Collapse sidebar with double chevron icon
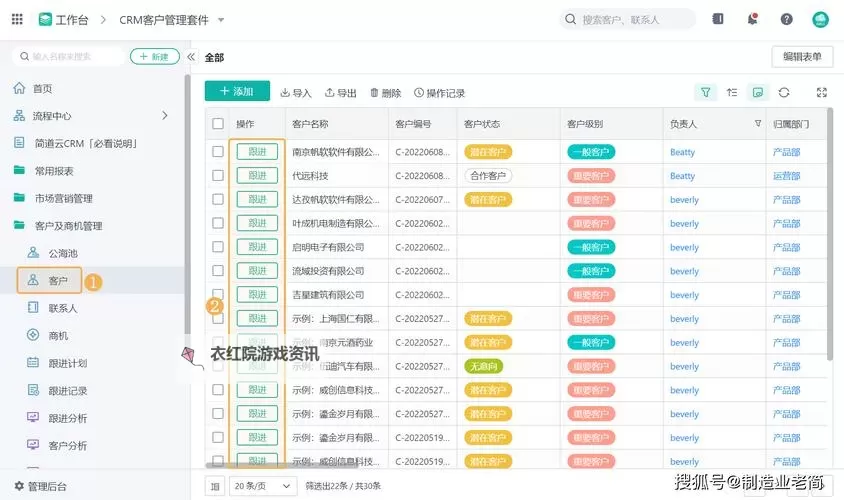Viewport: 844px width, 500px height. [x=191, y=57]
